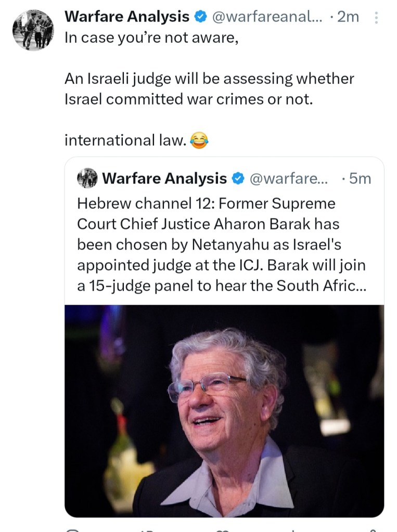Click the verified badge in the quoted tweet
397x532 pixels.
click(237, 178)
